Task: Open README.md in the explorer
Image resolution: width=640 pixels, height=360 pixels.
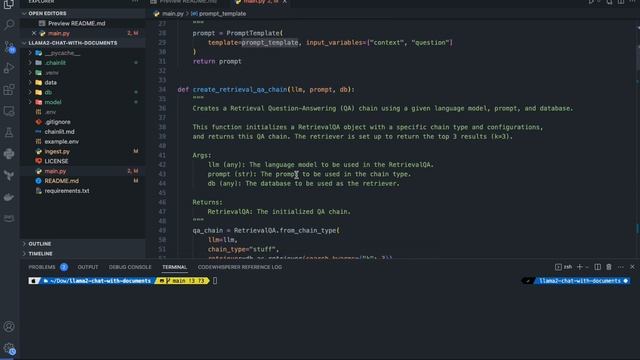Action: pyautogui.click(x=61, y=181)
